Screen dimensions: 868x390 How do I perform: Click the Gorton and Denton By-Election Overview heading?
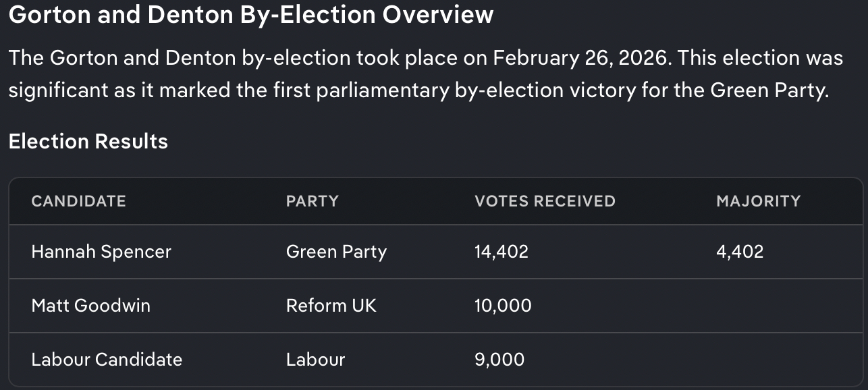[250, 15]
